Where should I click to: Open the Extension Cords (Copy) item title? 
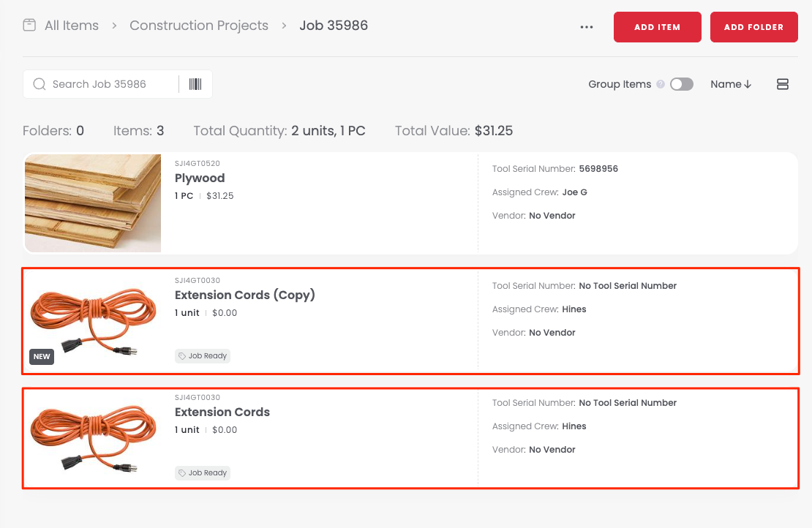(x=244, y=295)
